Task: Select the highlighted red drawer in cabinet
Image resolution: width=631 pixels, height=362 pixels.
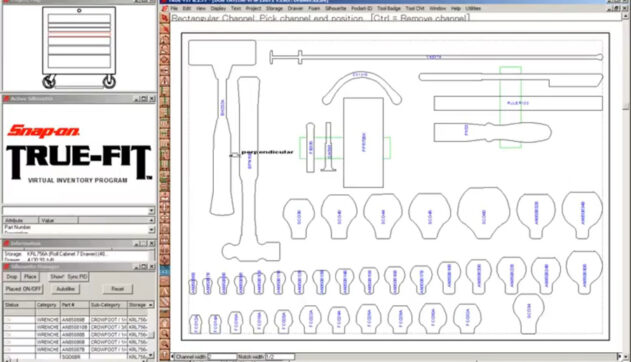Action: click(x=79, y=34)
